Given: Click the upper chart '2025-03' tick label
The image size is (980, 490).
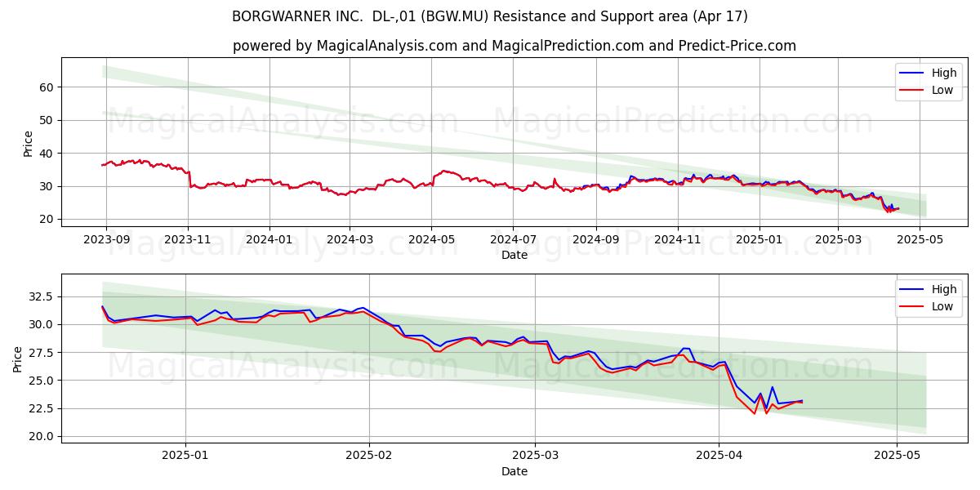Looking at the screenshot, I should click(x=838, y=239).
